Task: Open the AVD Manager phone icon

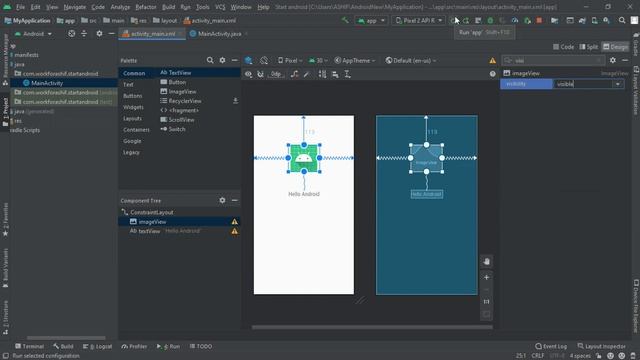Action: [595, 20]
